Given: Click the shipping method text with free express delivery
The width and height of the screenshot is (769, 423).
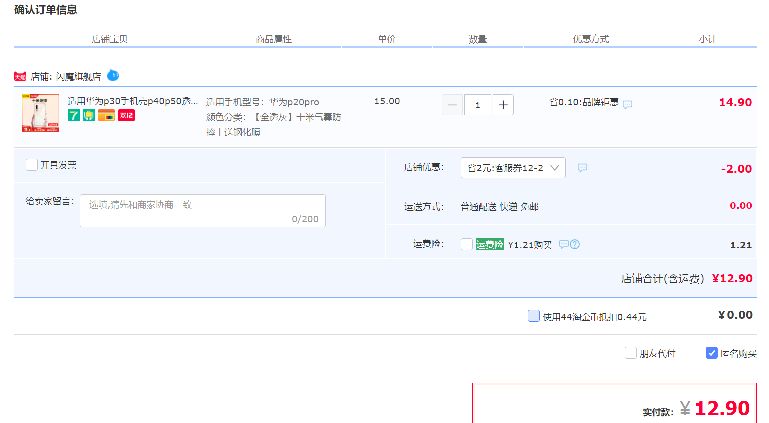Looking at the screenshot, I should click(499, 207).
